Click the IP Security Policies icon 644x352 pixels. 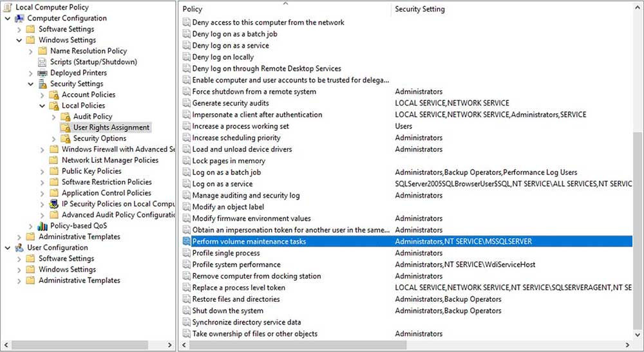coord(54,204)
